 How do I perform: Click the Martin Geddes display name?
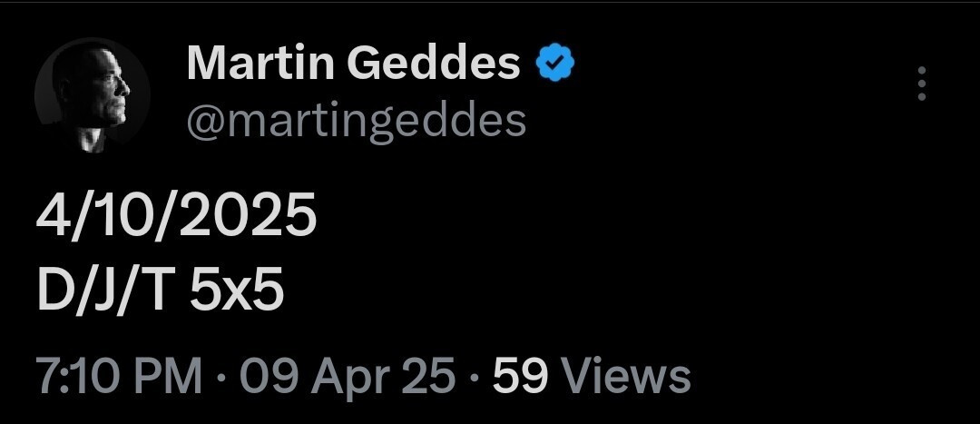[353, 64]
